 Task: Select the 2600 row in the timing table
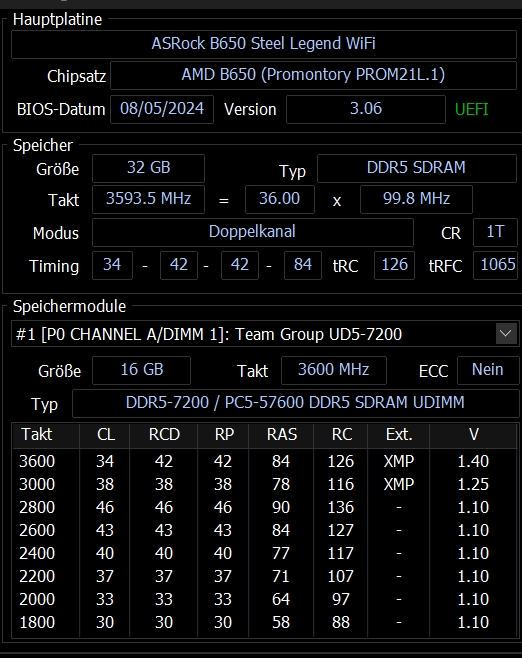click(265, 531)
